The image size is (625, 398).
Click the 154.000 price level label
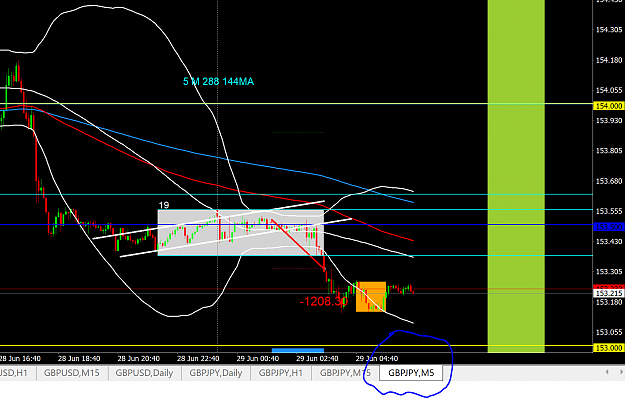tap(609, 106)
